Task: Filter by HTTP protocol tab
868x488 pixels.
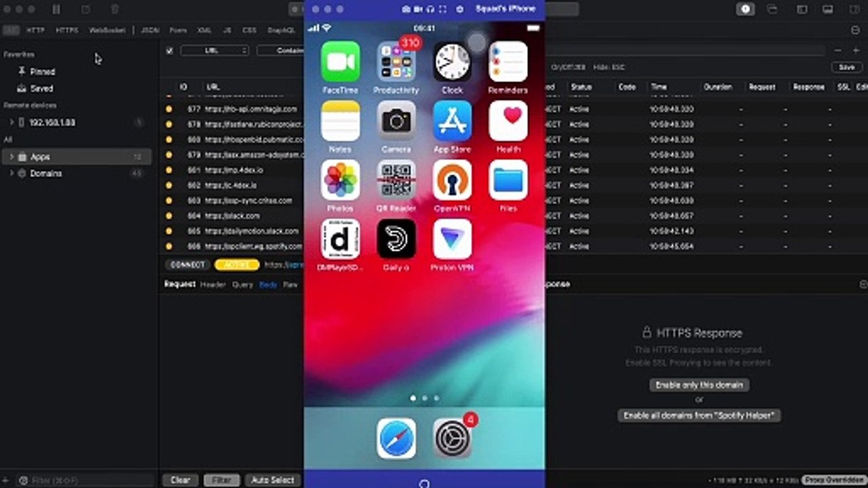Action: [35, 30]
